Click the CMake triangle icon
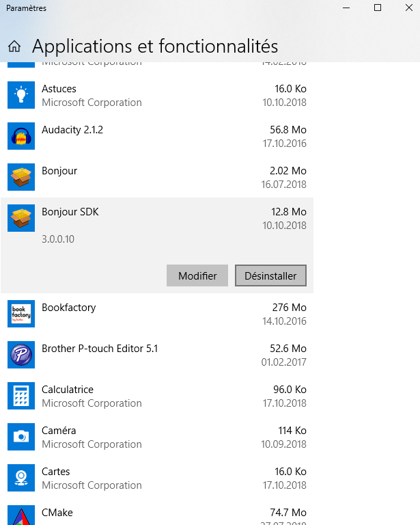This screenshot has width=420, height=525. tap(21, 515)
